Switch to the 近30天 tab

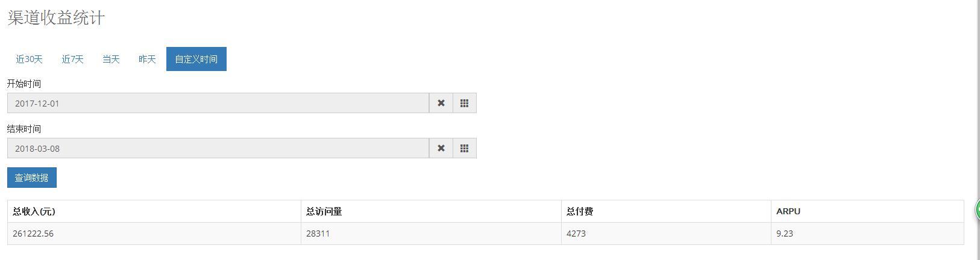coord(29,59)
